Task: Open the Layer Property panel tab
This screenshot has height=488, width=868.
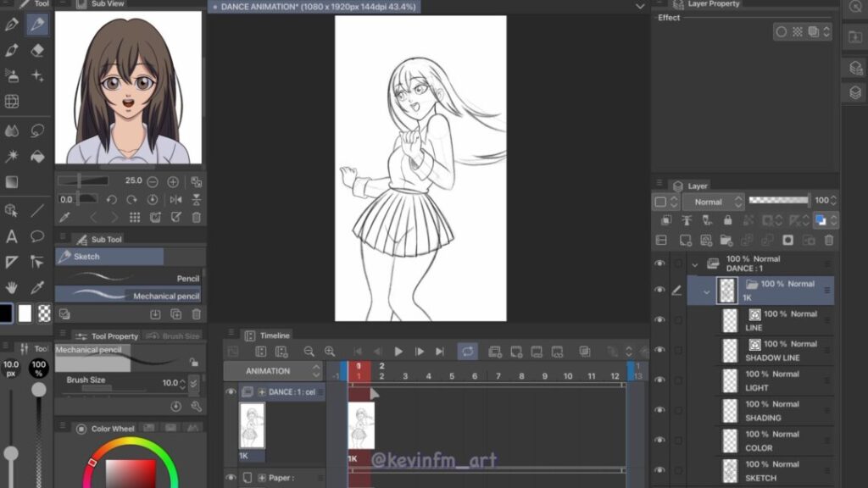Action: click(706, 4)
